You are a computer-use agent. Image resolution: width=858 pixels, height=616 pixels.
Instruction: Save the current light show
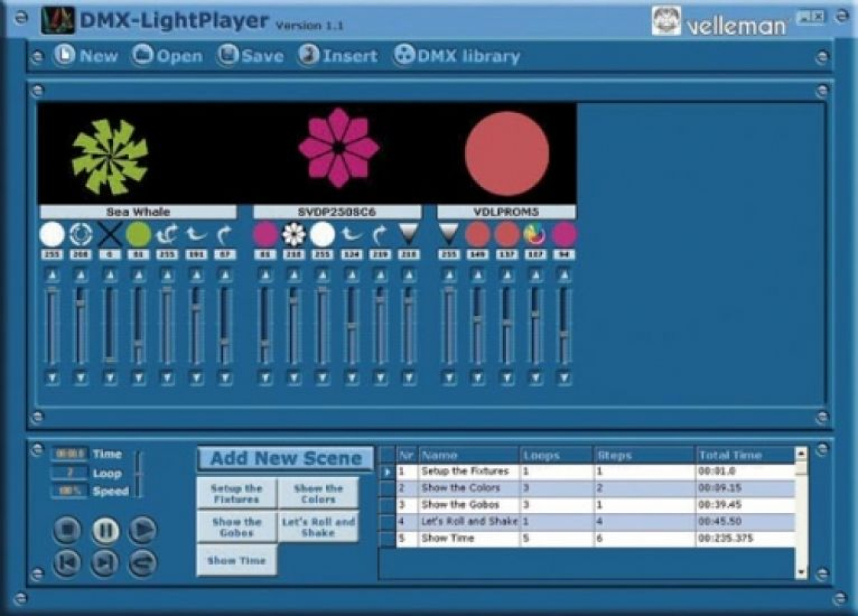tap(250, 55)
